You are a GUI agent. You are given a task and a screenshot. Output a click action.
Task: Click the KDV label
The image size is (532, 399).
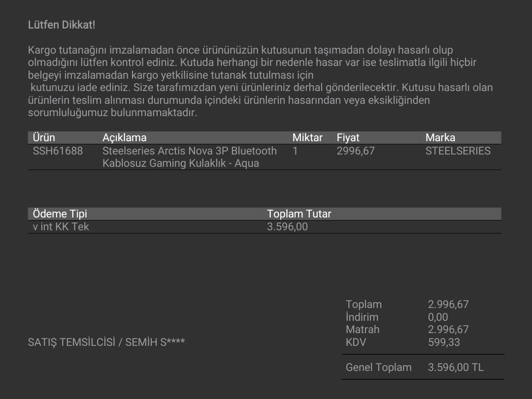pos(356,342)
